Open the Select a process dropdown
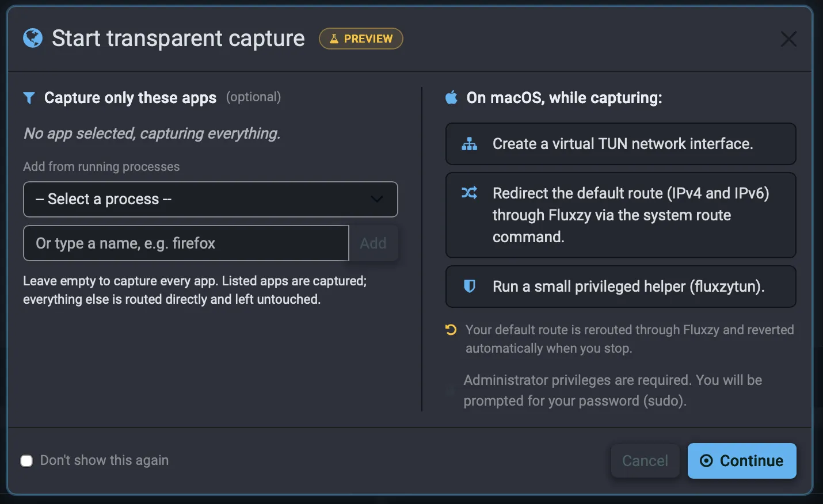This screenshot has height=504, width=823. pyautogui.click(x=211, y=199)
